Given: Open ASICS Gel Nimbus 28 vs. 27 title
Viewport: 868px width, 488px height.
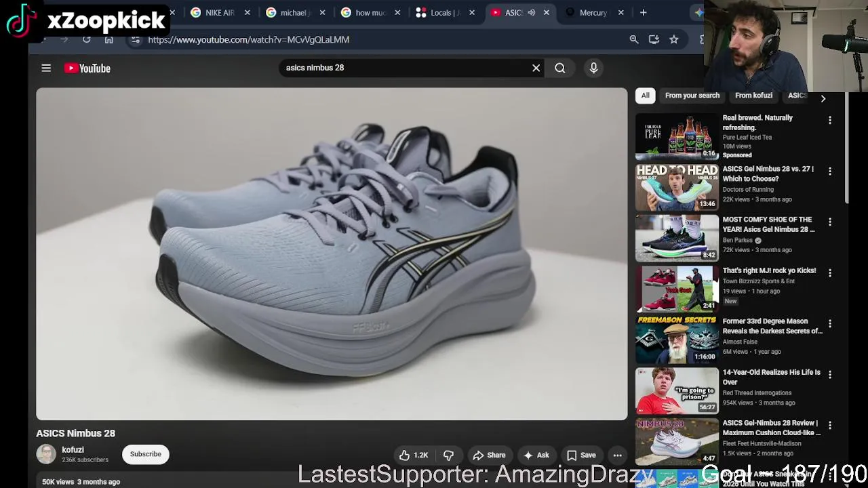Looking at the screenshot, I should point(769,174).
